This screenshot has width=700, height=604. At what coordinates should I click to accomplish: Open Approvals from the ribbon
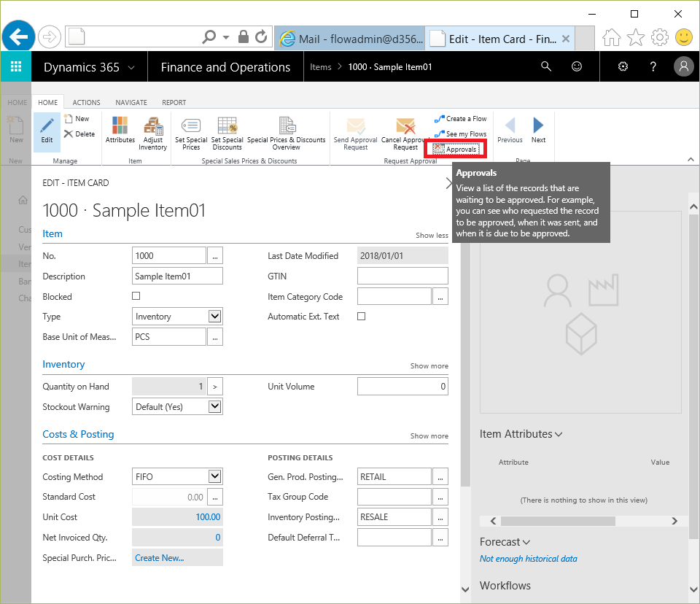tap(456, 150)
